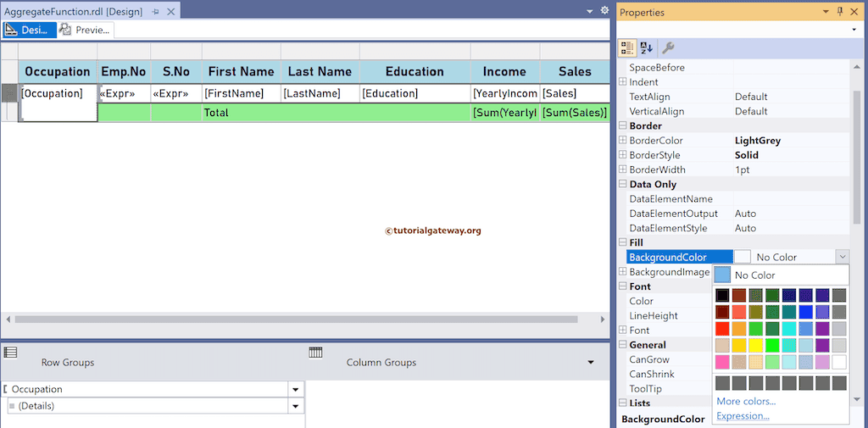Click the BorderStyle Solid value
Image resolution: width=868 pixels, height=428 pixels.
click(747, 155)
